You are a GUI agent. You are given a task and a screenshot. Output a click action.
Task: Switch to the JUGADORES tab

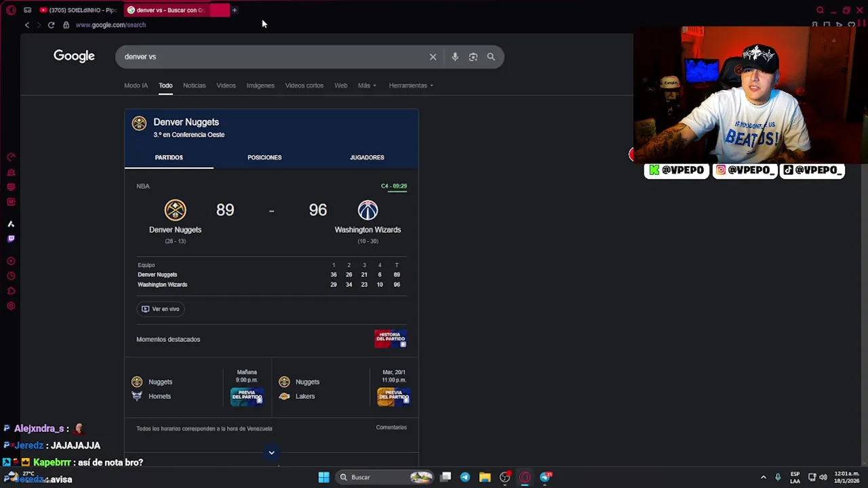367,157
